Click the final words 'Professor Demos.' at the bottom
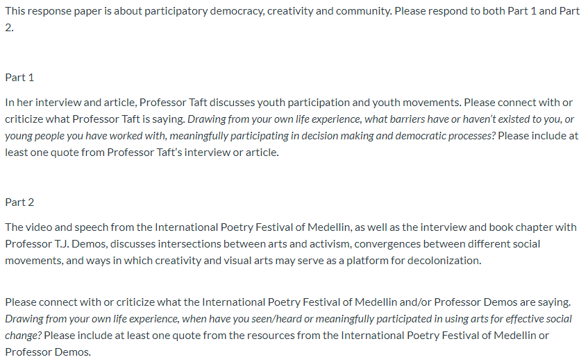The image size is (588, 364). pyautogui.click(x=48, y=352)
